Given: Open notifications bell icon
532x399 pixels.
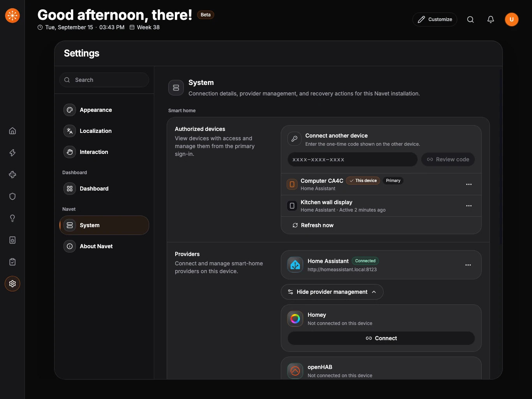Looking at the screenshot, I should (x=491, y=19).
